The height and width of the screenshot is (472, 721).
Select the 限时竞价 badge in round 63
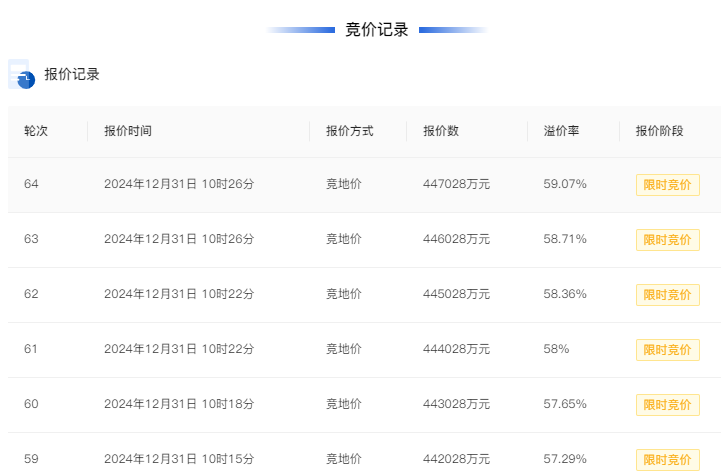pos(668,240)
